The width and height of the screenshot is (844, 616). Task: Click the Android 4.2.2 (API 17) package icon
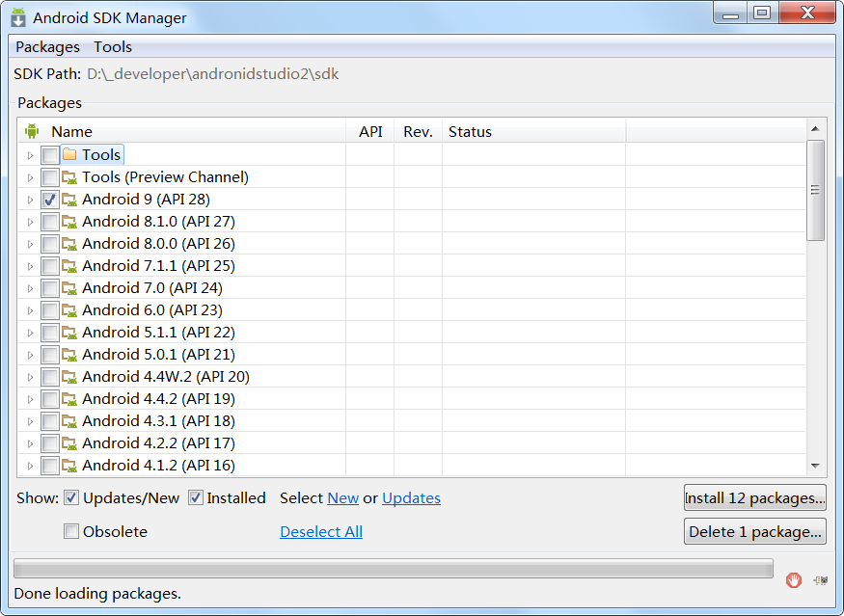[x=68, y=443]
